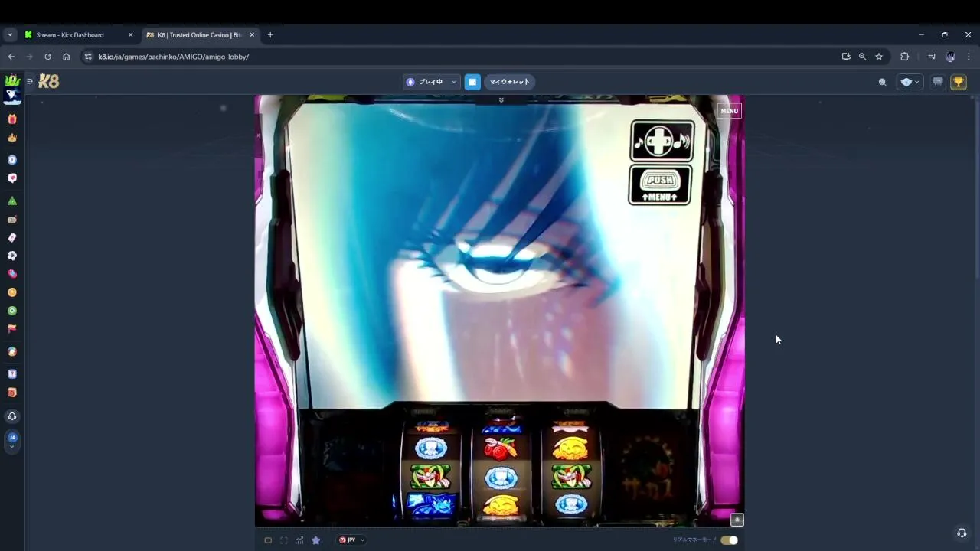This screenshot has height=551, width=980.
Task: Open the JA language selector in sidebar
Action: (x=11, y=440)
